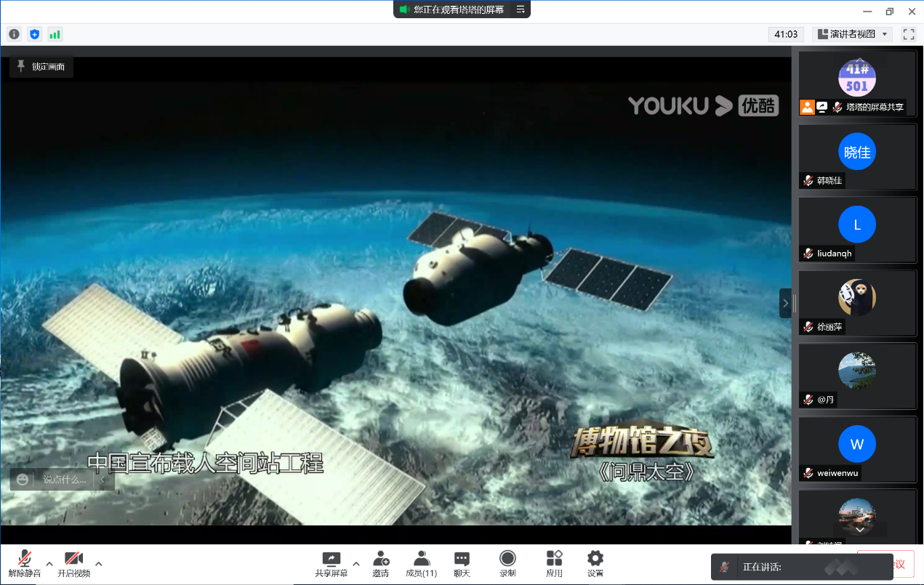Turn on camera with 开启视频

[x=73, y=563]
